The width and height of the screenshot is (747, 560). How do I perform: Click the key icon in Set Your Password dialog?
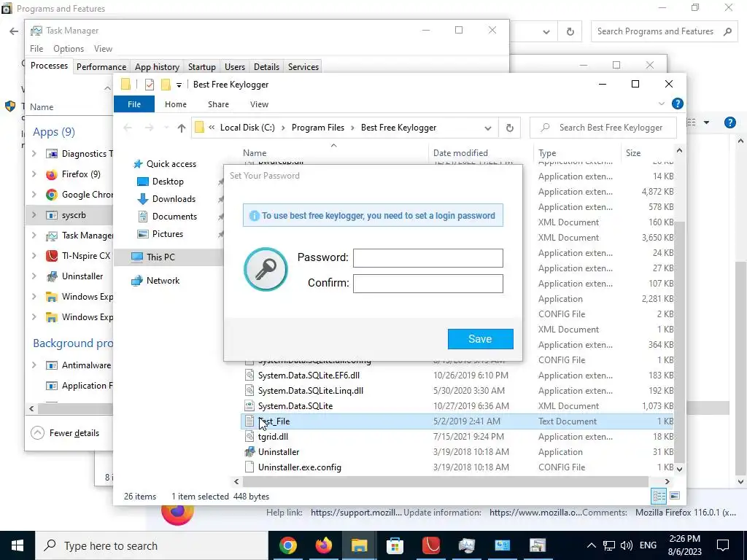point(266,270)
